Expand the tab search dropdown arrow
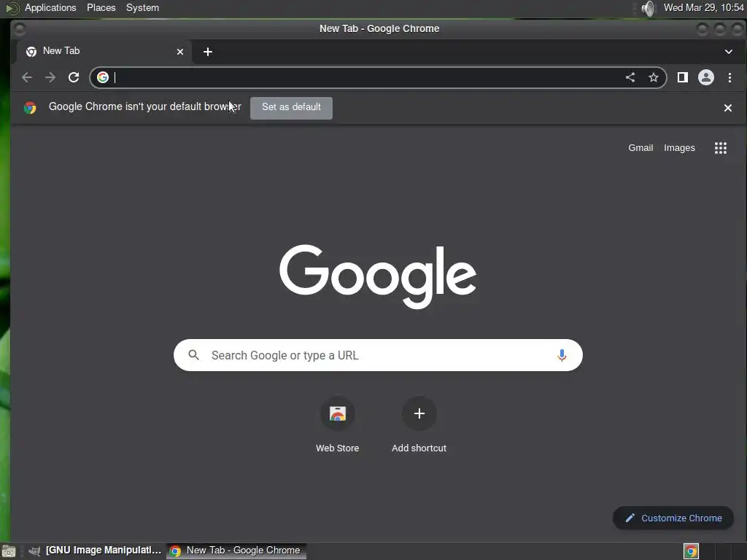747x560 pixels. pos(729,52)
